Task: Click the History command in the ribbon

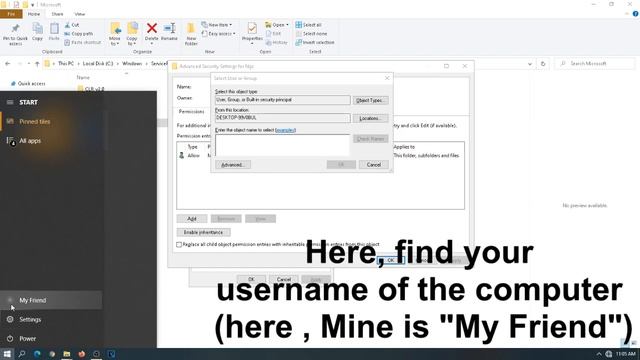Action: (x=276, y=42)
